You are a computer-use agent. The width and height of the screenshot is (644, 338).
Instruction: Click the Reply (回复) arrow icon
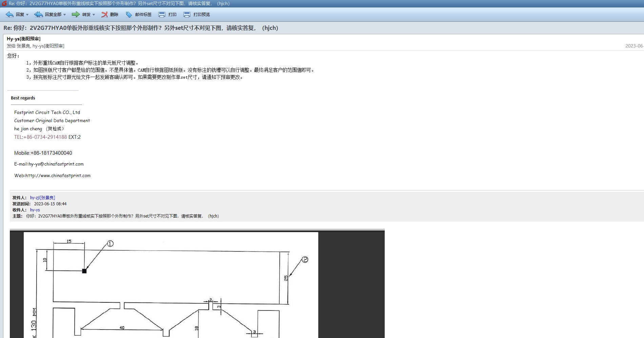point(9,15)
